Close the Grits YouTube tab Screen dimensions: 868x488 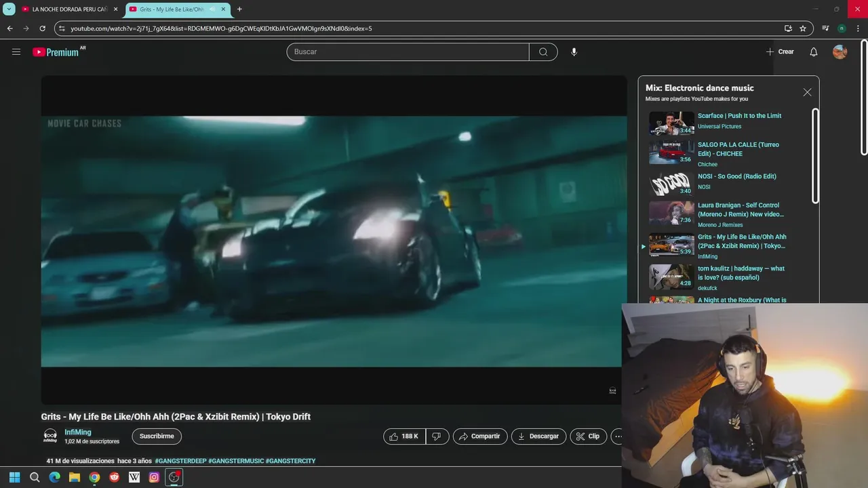(x=223, y=9)
